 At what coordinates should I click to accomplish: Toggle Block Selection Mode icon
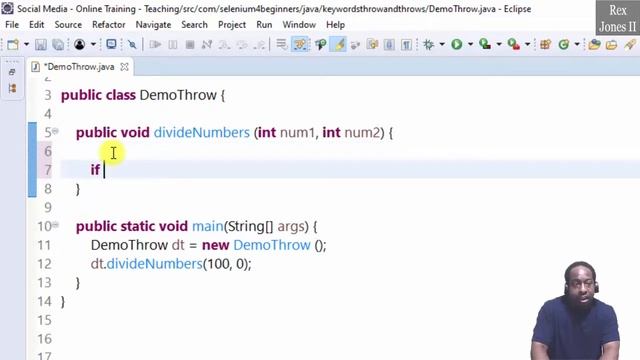click(x=389, y=44)
